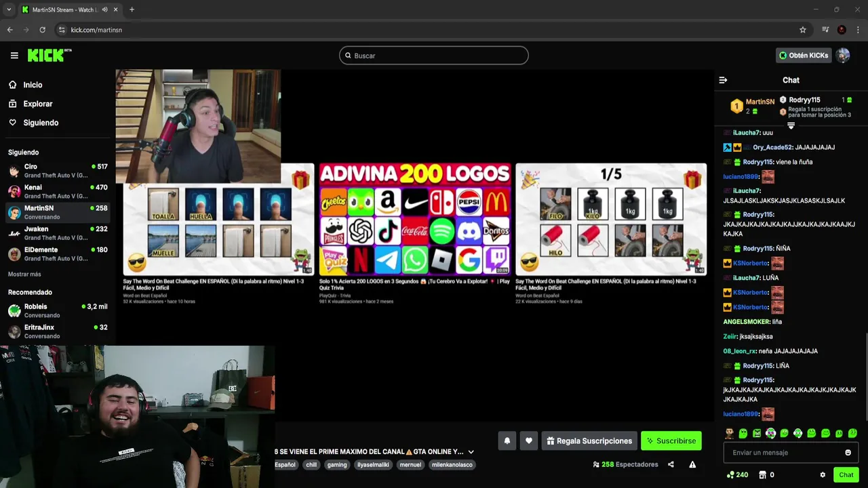Click the KICKs balance showing 240
Viewport: 868px width, 488px height.
click(x=737, y=475)
